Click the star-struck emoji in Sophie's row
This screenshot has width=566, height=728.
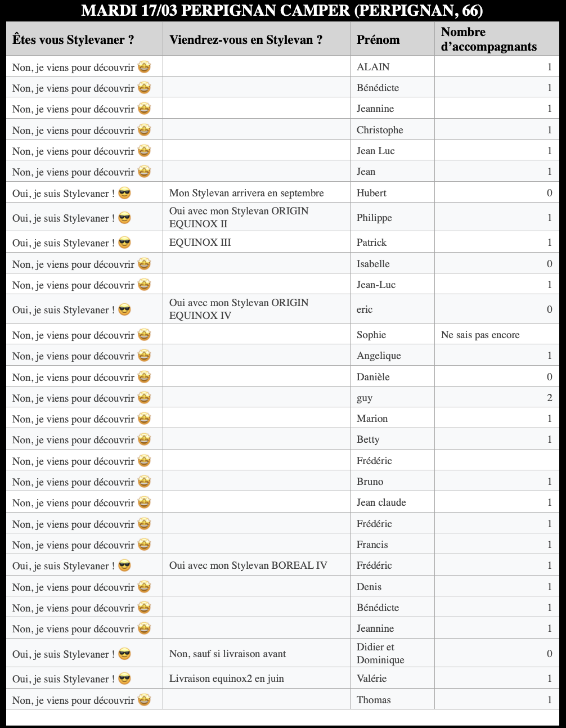144,335
